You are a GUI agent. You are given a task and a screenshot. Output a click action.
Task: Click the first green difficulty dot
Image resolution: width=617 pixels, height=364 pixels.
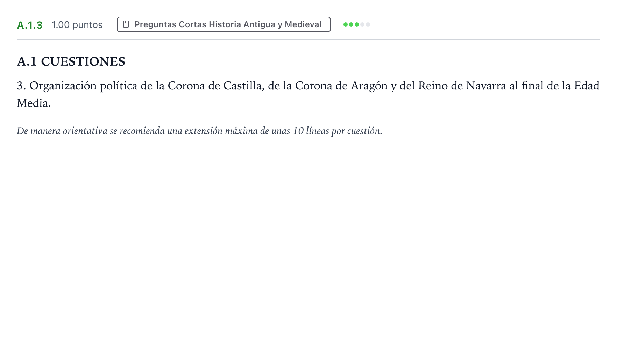tap(346, 24)
